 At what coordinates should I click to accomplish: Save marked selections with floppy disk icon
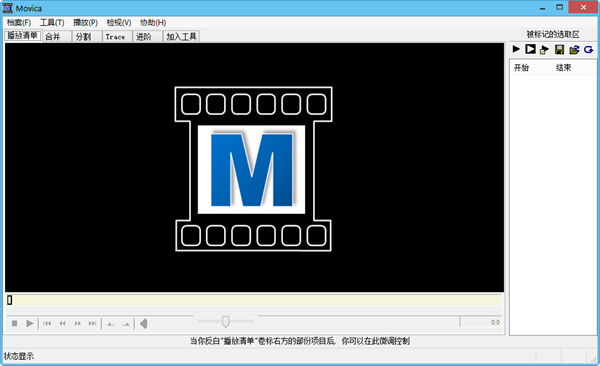click(559, 49)
